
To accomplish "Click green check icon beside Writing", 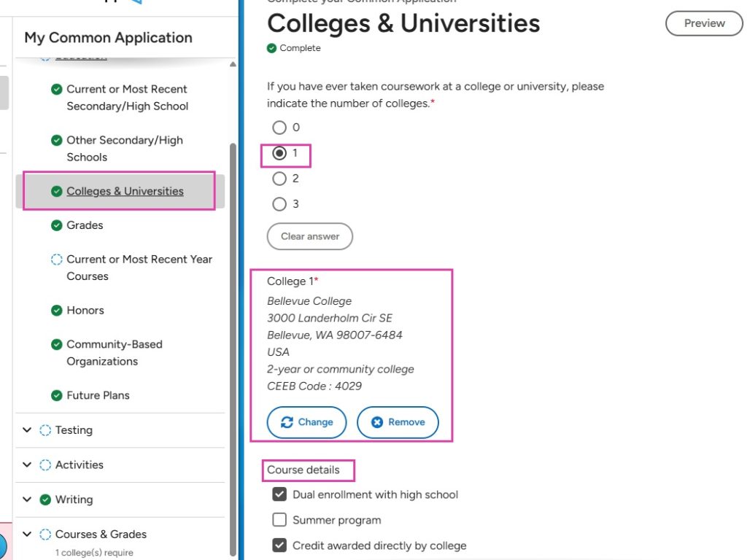I will click(x=45, y=500).
